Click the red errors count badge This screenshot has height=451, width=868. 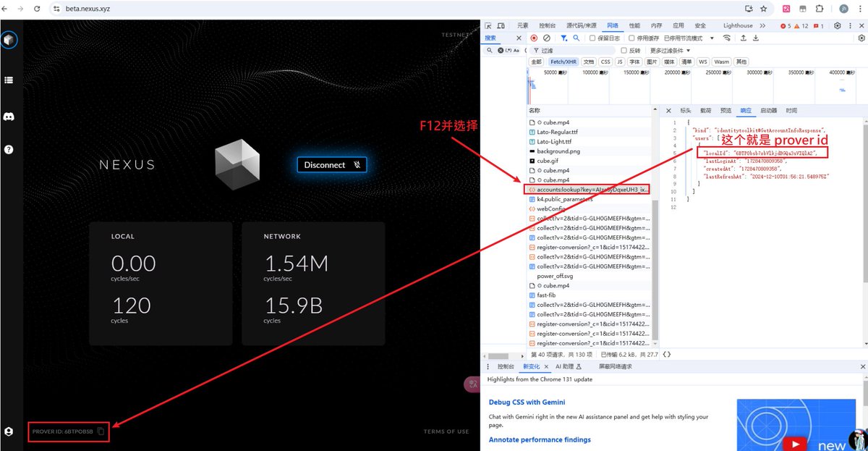pos(786,25)
